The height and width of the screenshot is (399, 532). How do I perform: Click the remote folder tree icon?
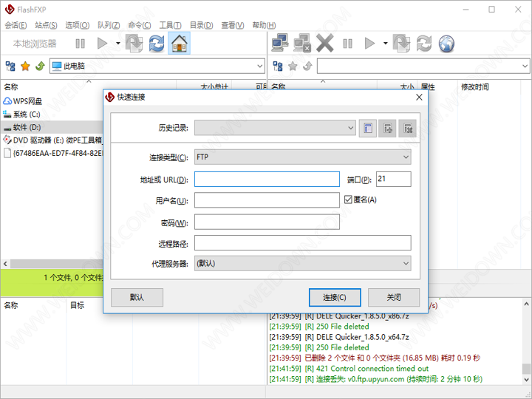(278, 66)
